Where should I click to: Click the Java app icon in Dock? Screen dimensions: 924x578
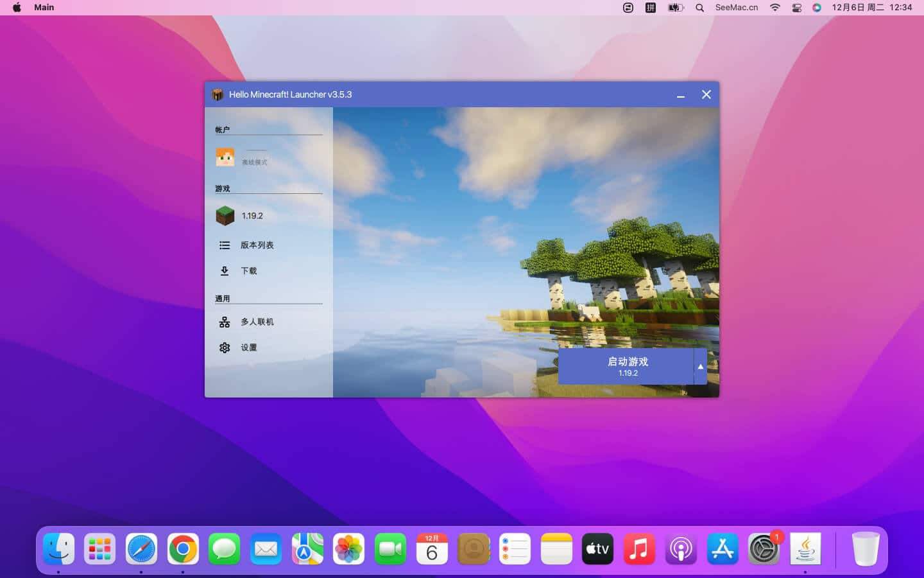click(805, 549)
